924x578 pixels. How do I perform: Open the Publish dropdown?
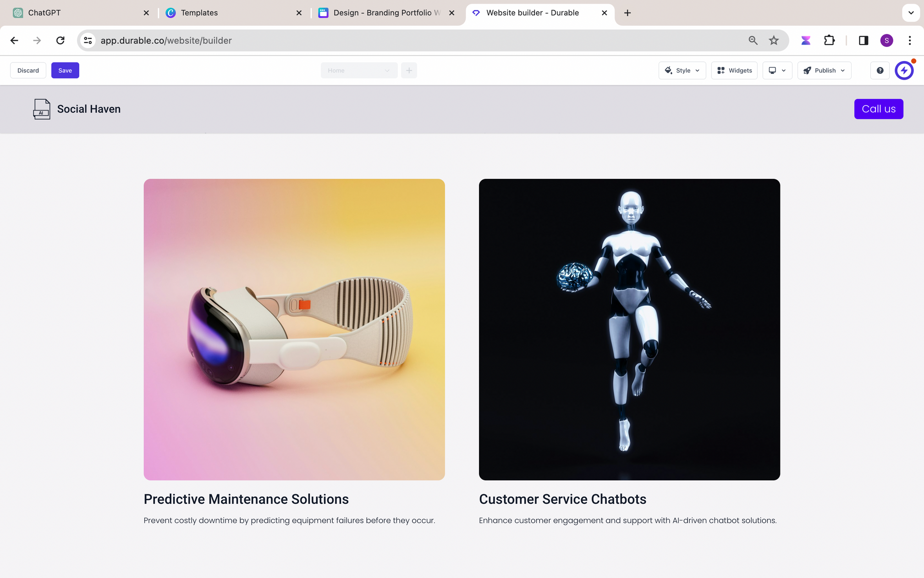click(x=824, y=70)
